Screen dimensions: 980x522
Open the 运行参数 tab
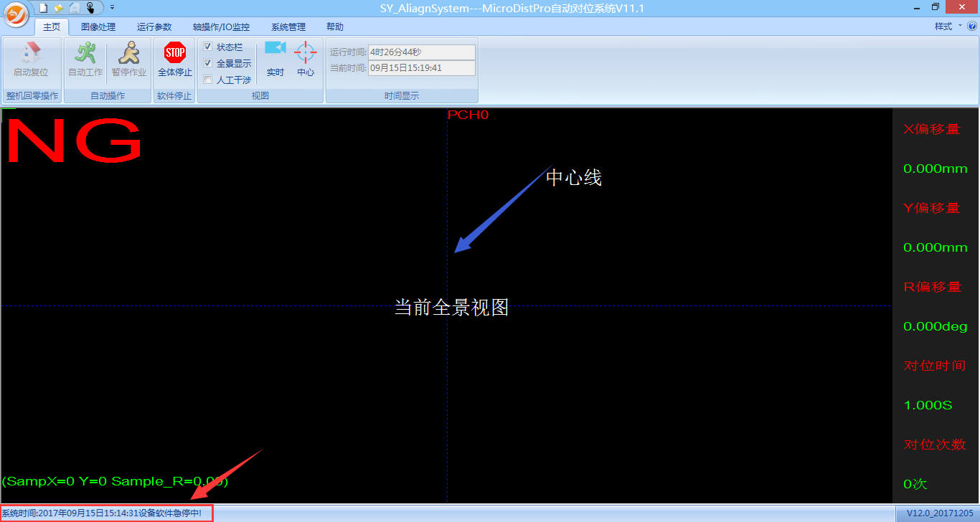tap(154, 27)
